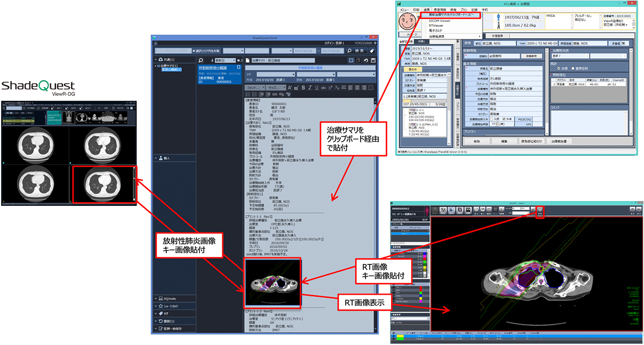This screenshot has width=644, height=345.
Task: Toggle underline formatting in the note editor
Action: 317,87
